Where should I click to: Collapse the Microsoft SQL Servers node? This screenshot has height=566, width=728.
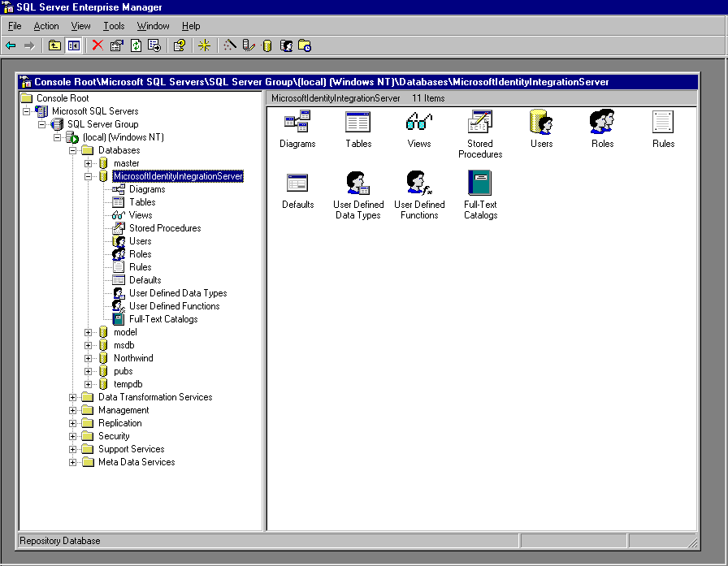(x=27, y=111)
